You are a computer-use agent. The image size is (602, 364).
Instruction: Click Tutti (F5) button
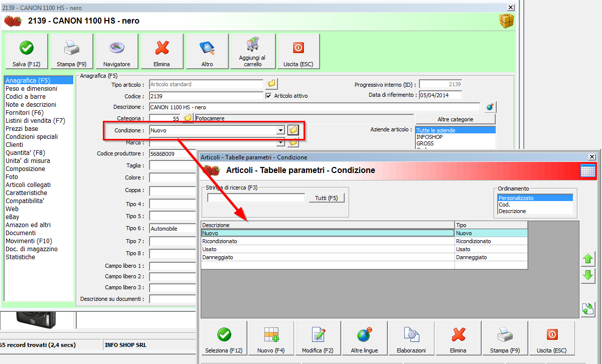327,198
